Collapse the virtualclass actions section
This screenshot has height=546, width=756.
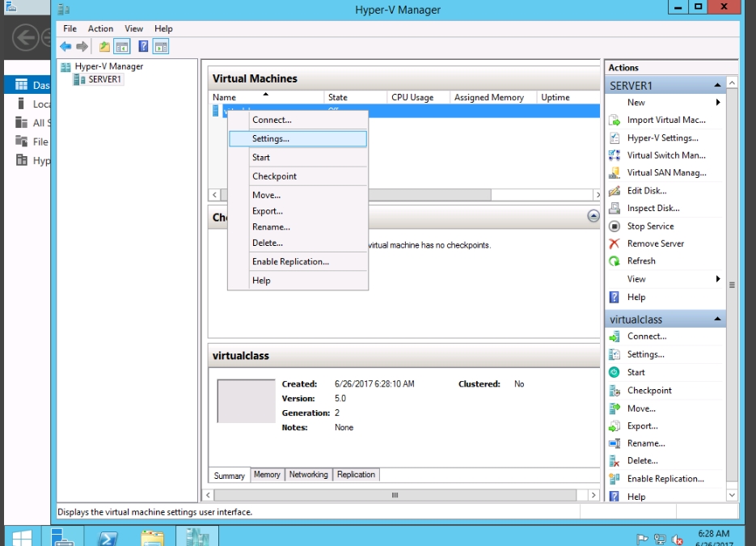[x=716, y=320]
